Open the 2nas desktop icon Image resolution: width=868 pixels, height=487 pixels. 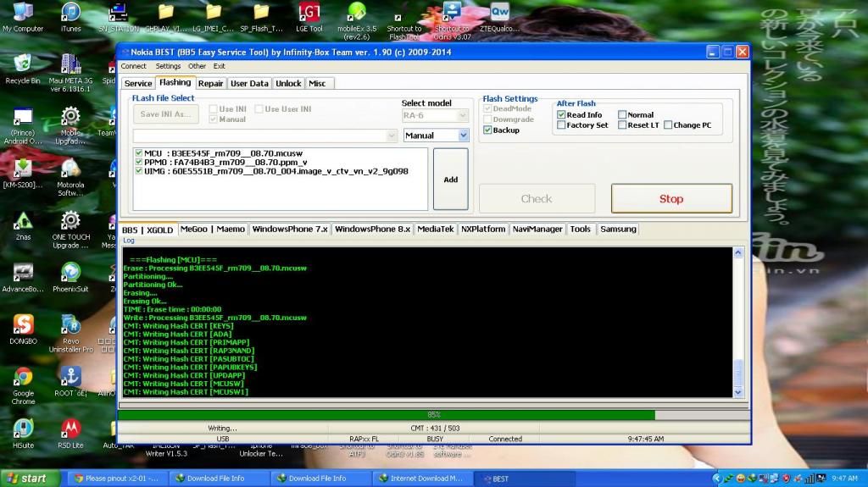[x=23, y=226]
